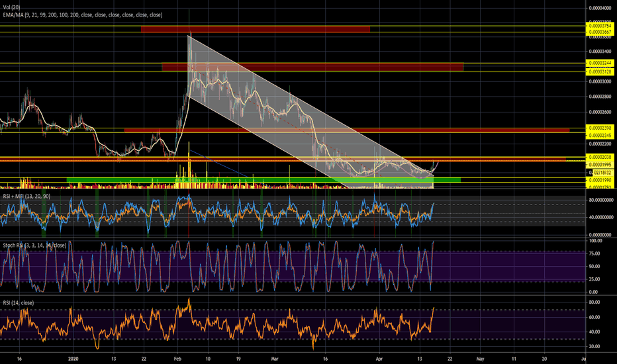Click the 02:18:32 candle countdown label
The height and width of the screenshot is (364, 617).
click(602, 173)
